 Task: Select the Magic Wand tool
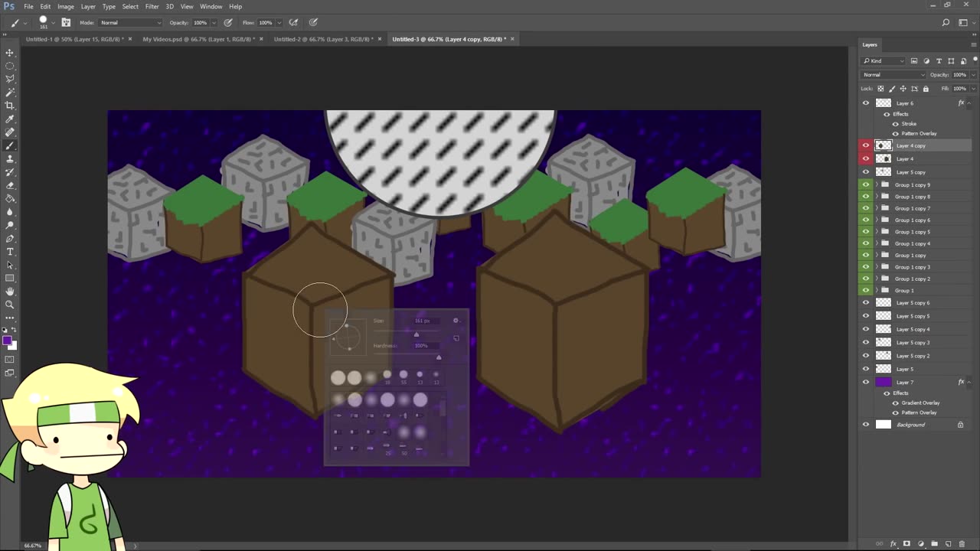tap(10, 93)
